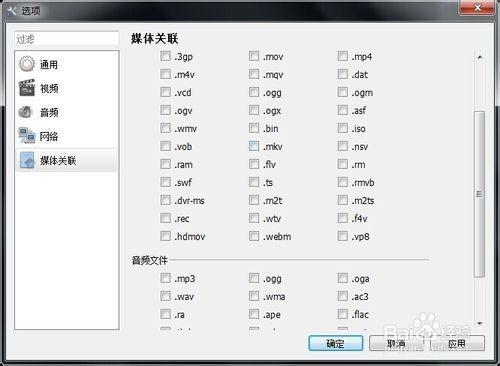Image resolution: width=500 pixels, height=366 pixels.
Task: Check the .swf checkbox
Action: point(165,182)
